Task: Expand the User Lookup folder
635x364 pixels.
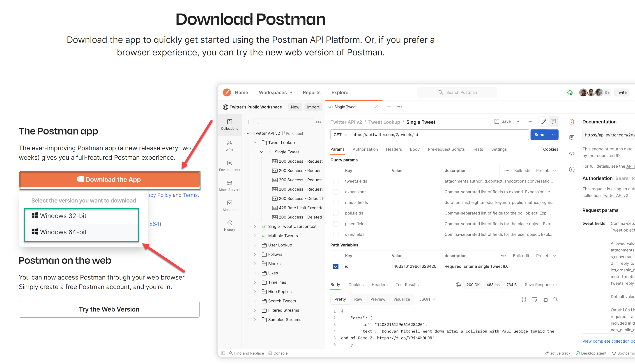Action: 255,245
